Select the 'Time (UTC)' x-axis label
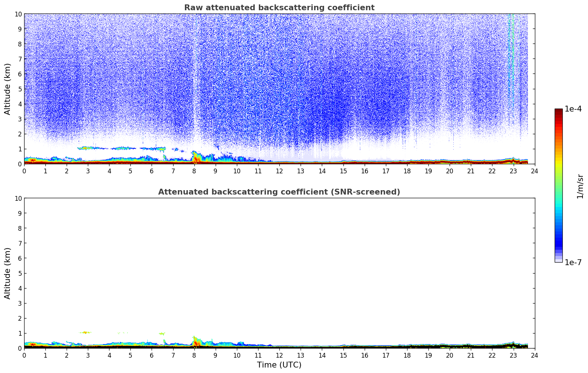Image resolution: width=588 pixels, height=373 pixels. 279,365
